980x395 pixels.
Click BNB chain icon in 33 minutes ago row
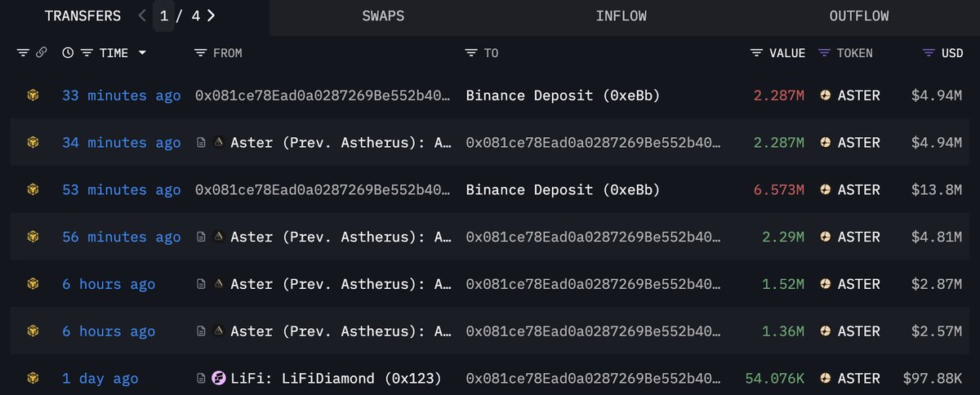(33, 95)
